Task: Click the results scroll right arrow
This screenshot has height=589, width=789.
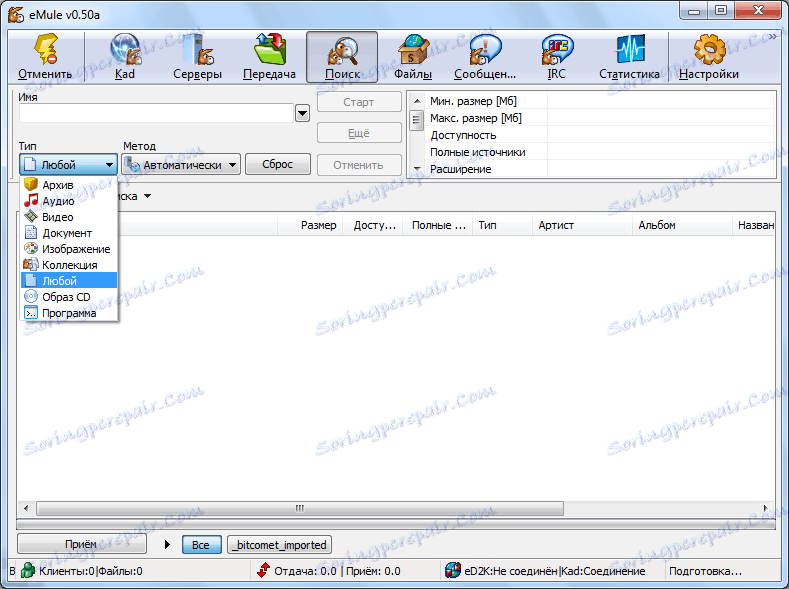Action: click(x=766, y=508)
